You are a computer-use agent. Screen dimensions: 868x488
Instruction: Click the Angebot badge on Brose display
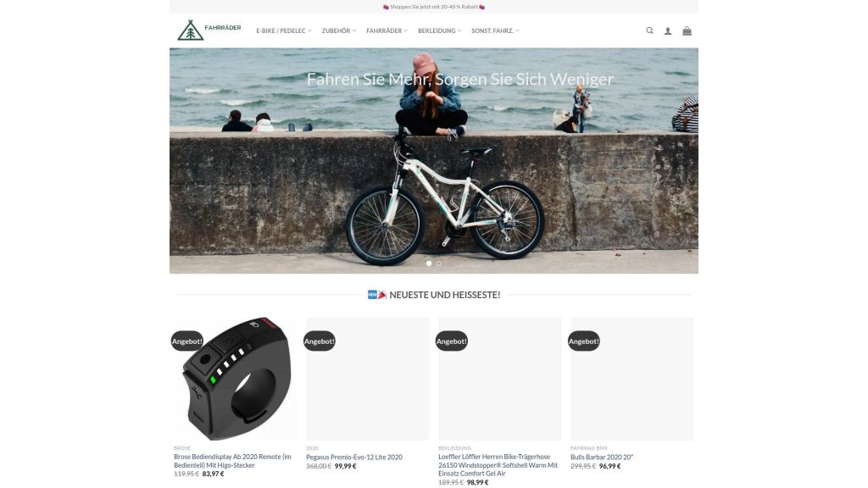[186, 341]
